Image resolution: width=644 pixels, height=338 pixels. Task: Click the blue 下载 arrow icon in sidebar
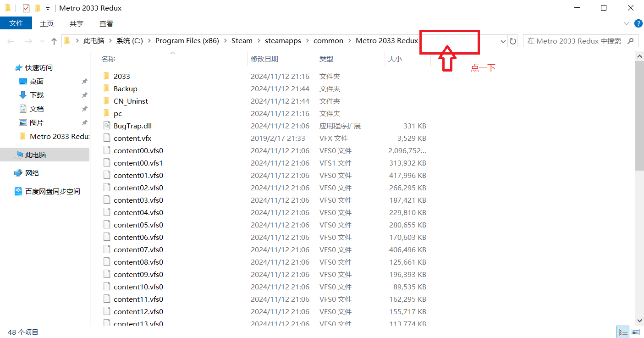point(23,95)
